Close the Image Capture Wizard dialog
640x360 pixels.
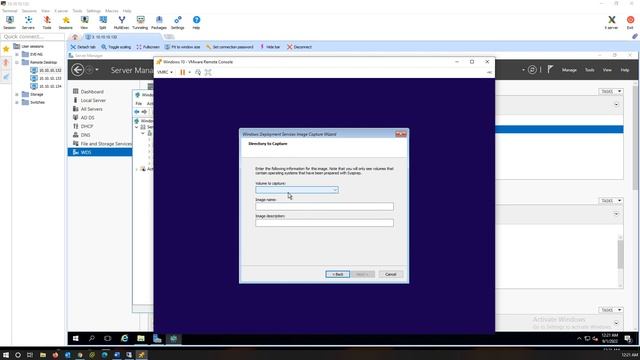click(401, 134)
